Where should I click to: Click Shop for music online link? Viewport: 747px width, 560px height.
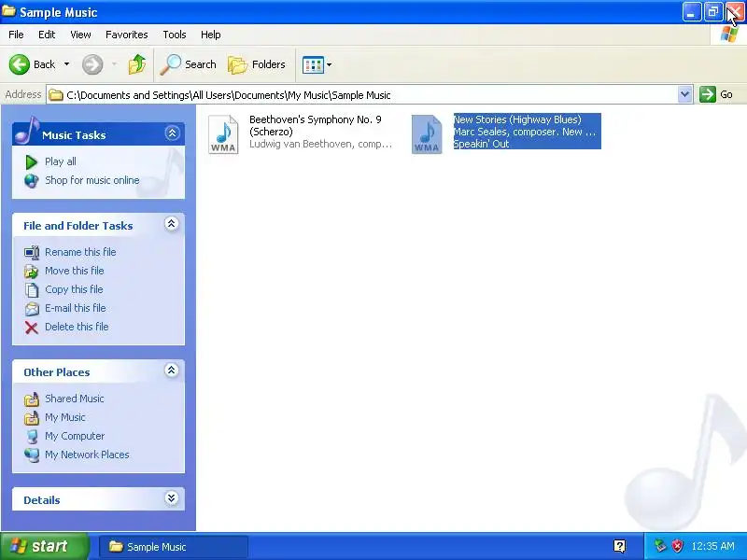point(92,180)
